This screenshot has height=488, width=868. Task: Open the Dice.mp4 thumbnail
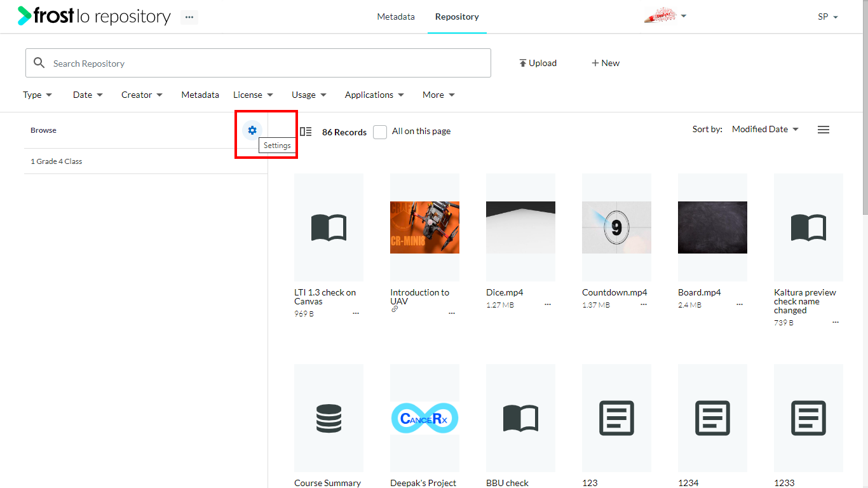[520, 227]
